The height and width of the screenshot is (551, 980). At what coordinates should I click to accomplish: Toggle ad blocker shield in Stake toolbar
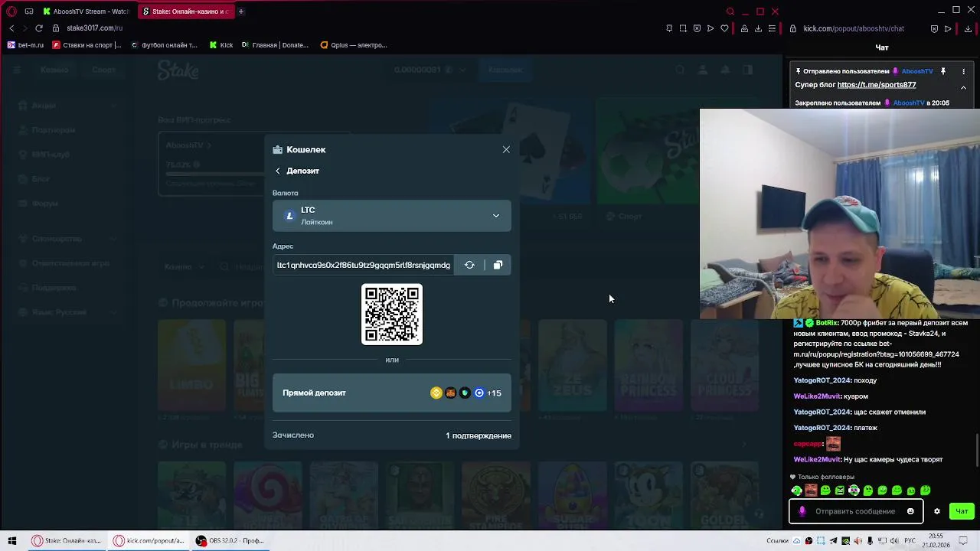pos(697,28)
